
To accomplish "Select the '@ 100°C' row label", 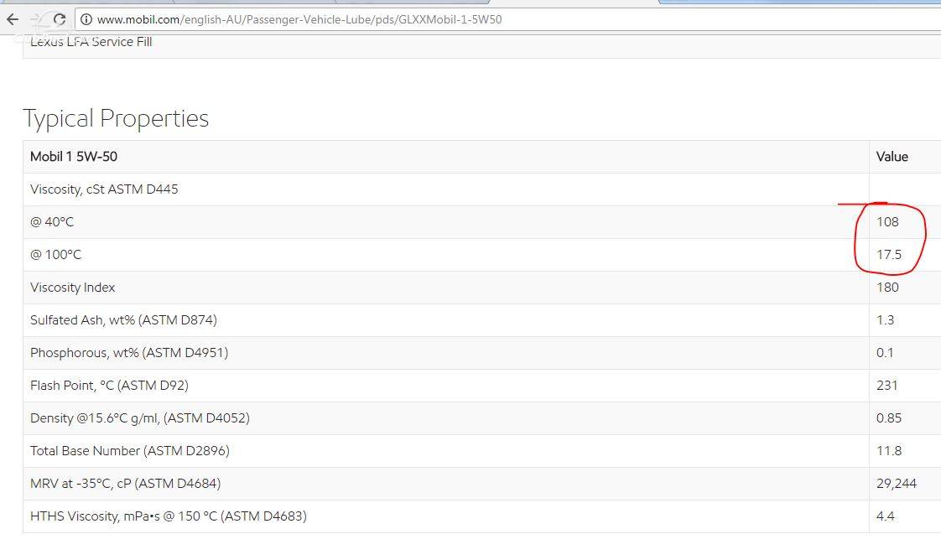I will point(56,255).
